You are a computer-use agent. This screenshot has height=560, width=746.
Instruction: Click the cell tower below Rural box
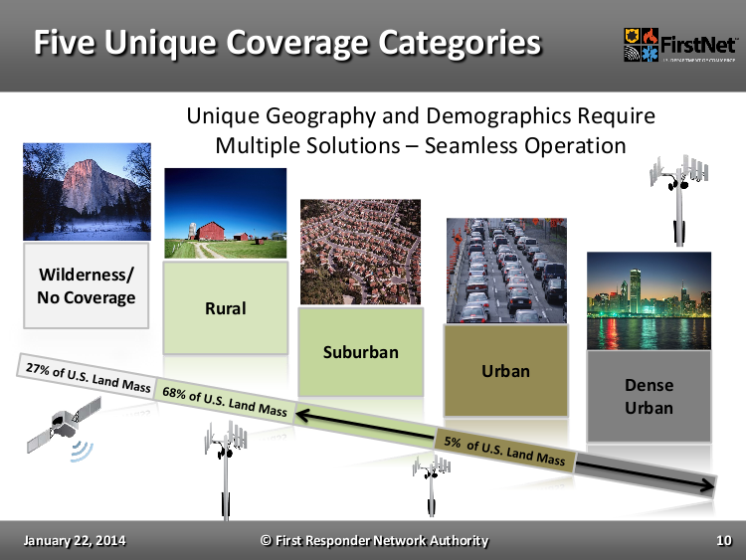[226, 469]
